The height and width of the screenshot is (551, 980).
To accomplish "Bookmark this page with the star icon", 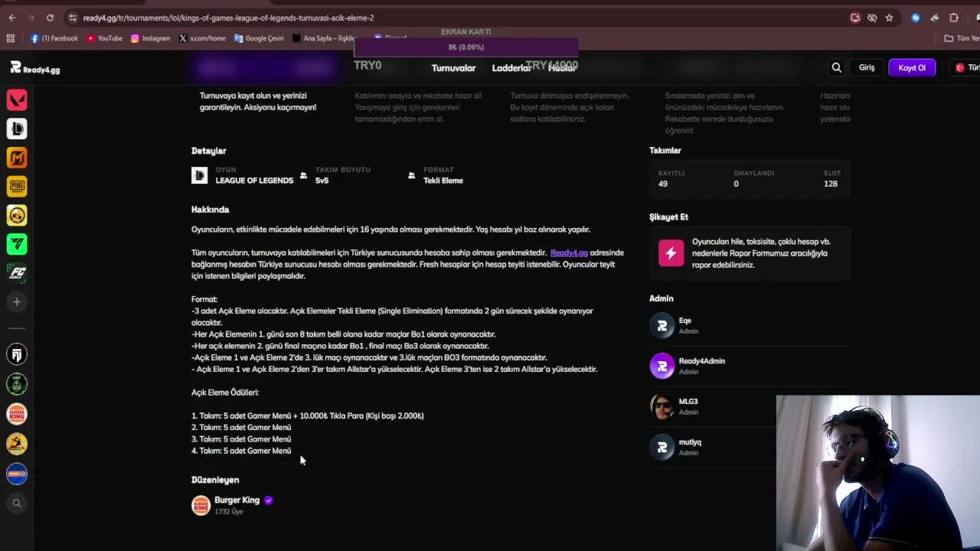I will tap(889, 18).
